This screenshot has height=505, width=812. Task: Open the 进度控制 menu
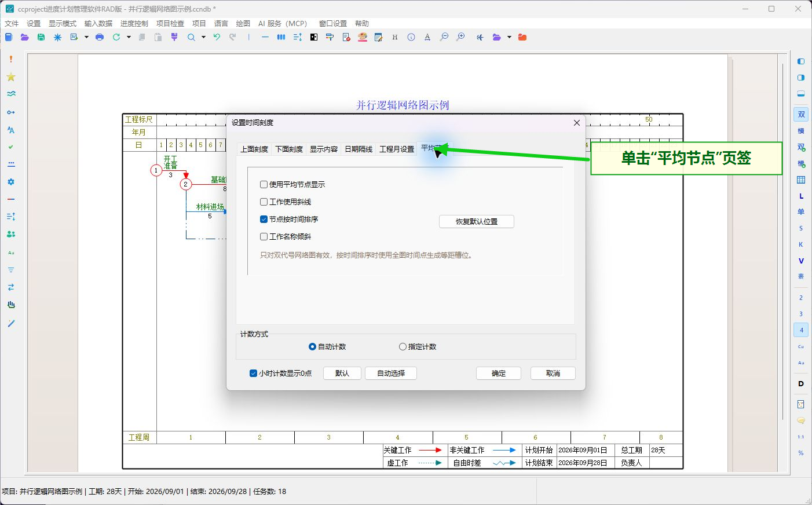[134, 23]
